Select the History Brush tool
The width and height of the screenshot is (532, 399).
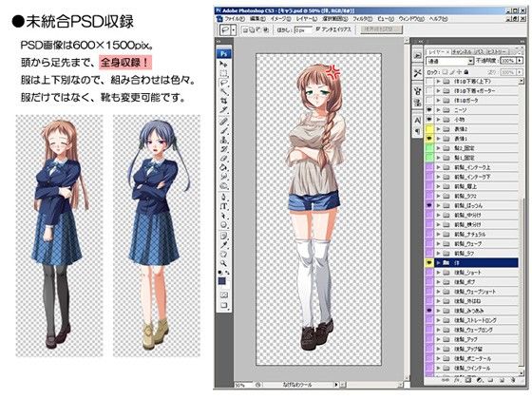click(x=223, y=148)
